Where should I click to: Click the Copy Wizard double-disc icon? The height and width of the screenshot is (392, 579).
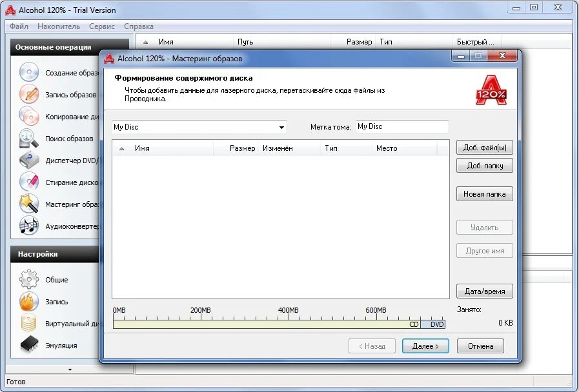(x=29, y=116)
